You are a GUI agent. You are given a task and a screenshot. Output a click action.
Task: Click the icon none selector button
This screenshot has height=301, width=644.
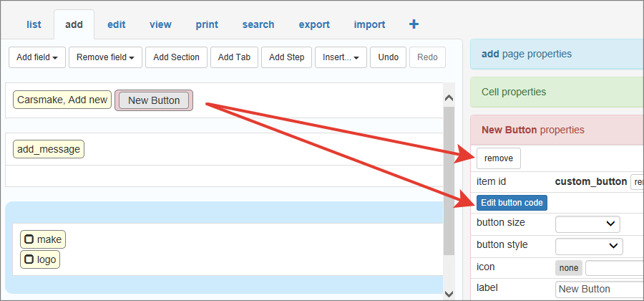(569, 268)
